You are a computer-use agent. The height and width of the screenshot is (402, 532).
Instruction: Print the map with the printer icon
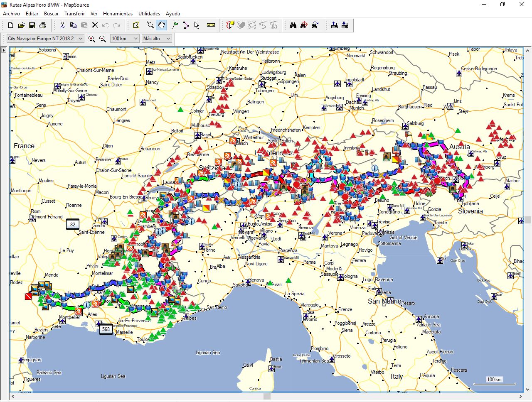42,25
